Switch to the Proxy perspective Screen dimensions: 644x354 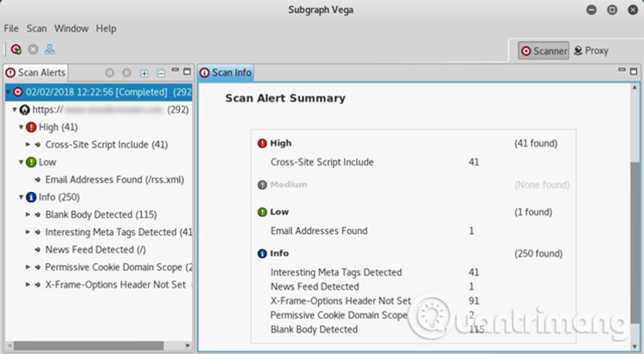590,51
